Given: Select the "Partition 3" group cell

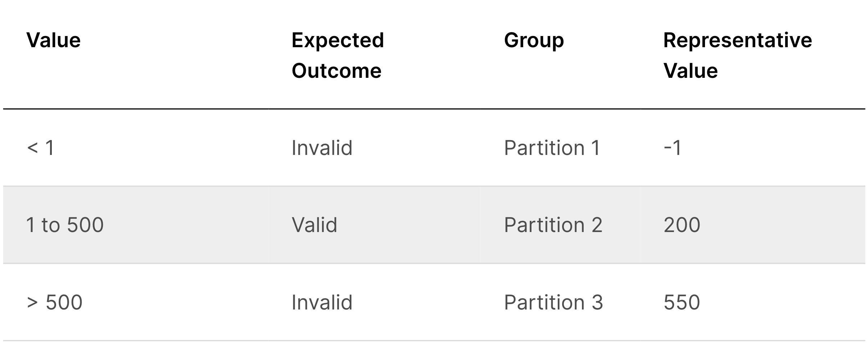Looking at the screenshot, I should tap(553, 302).
